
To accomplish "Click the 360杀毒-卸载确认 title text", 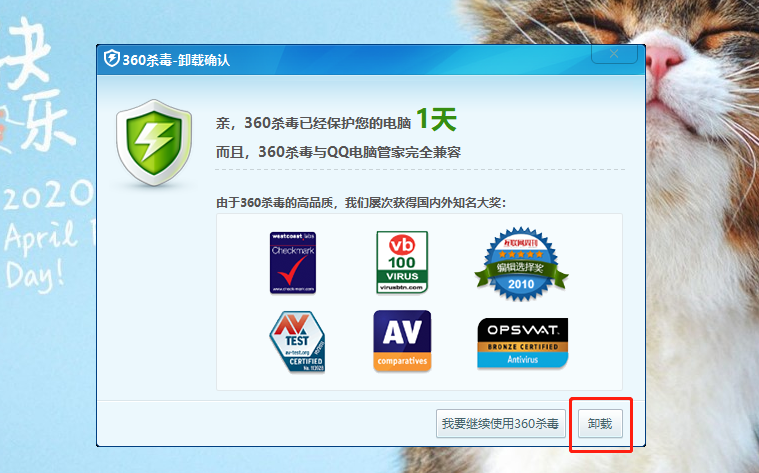I will tap(176, 60).
